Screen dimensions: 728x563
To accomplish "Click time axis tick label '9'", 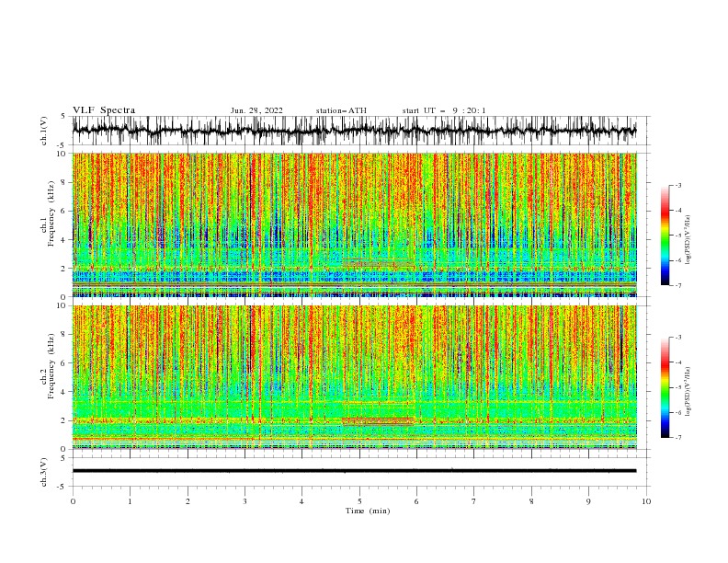I will pos(588,501).
